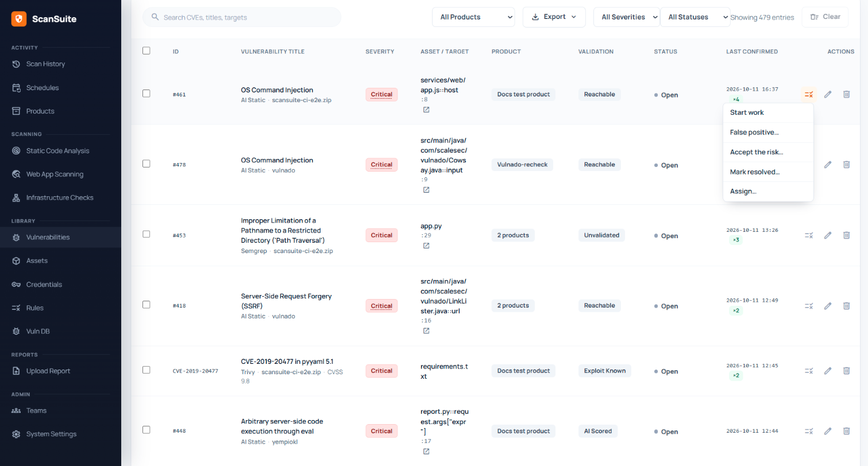Select False positive... menu entry

click(x=768, y=133)
